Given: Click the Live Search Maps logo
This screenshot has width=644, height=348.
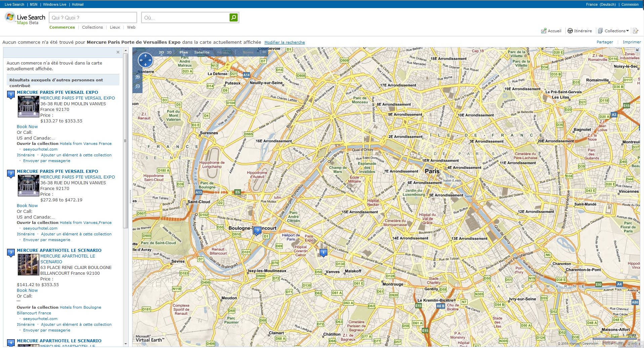Looking at the screenshot, I should (25, 18).
